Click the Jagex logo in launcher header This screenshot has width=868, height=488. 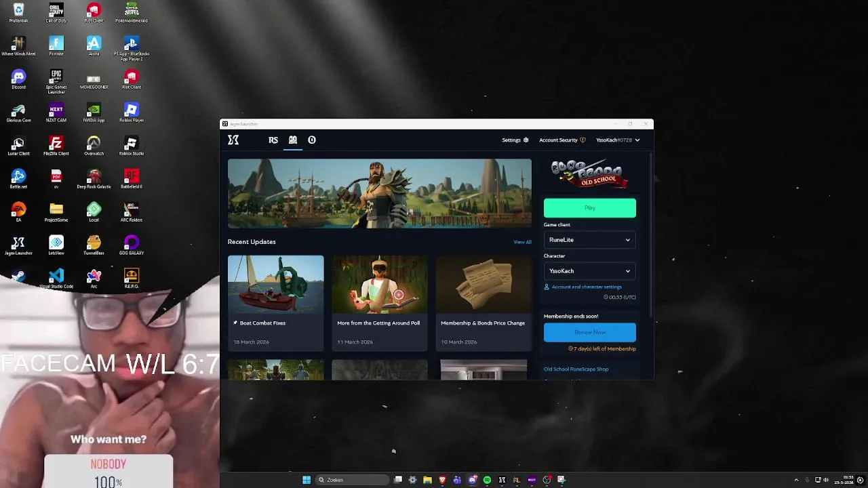coord(233,140)
